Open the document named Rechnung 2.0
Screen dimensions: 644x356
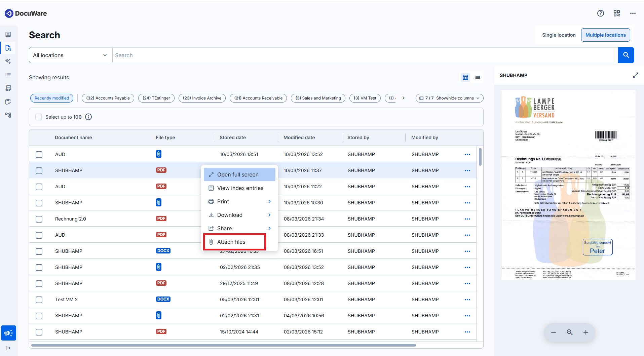(x=71, y=219)
